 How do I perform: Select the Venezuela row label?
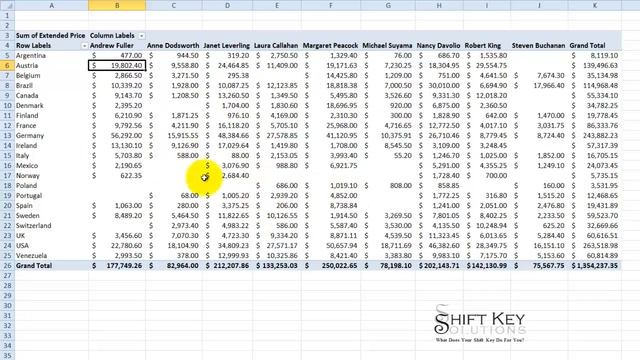coord(51,256)
